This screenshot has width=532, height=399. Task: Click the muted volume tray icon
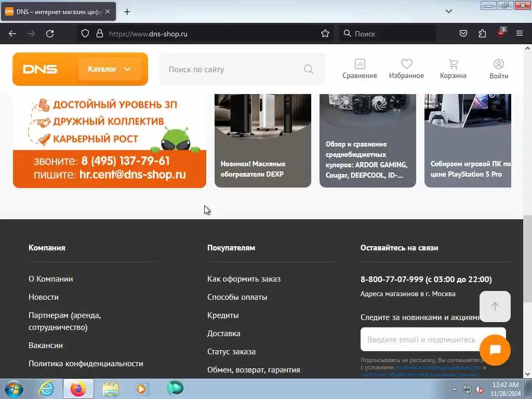tap(480, 390)
